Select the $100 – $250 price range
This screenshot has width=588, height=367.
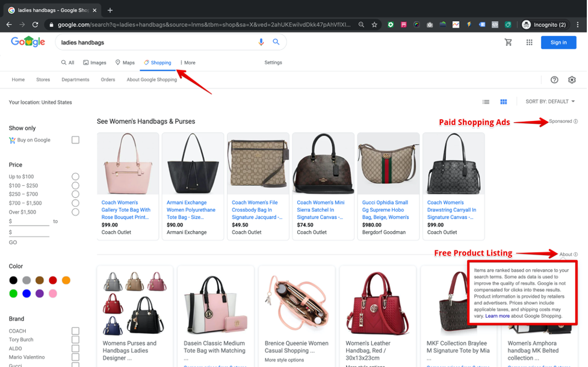click(x=75, y=185)
